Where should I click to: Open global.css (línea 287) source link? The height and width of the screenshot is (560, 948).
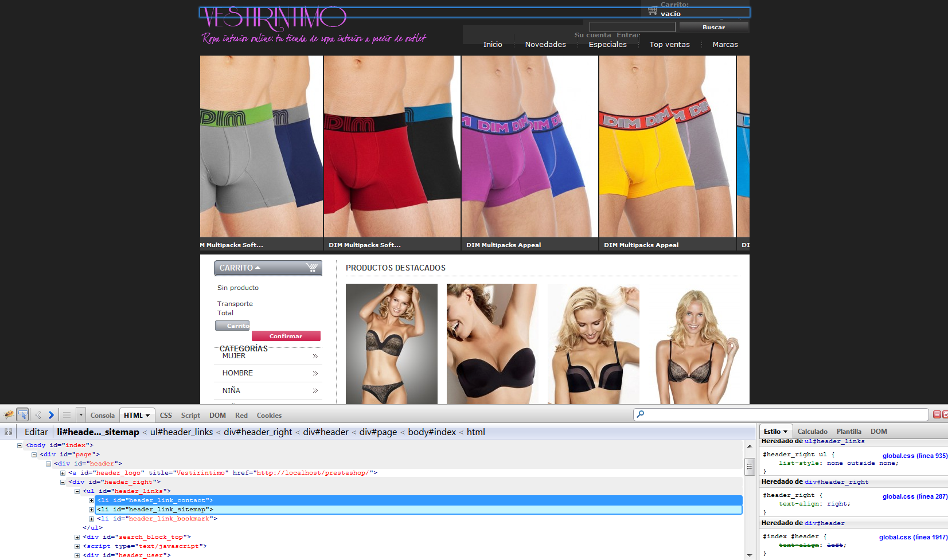coord(915,497)
